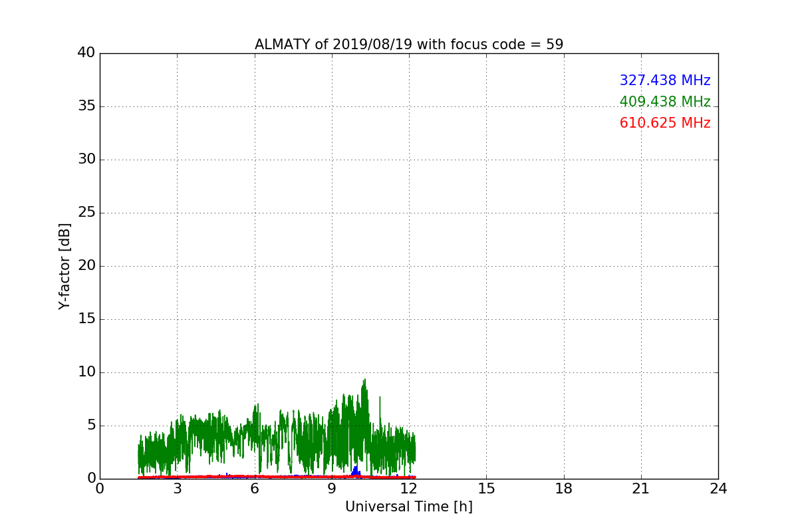Click the 'Y-factor [dB]' axis label

point(65,266)
